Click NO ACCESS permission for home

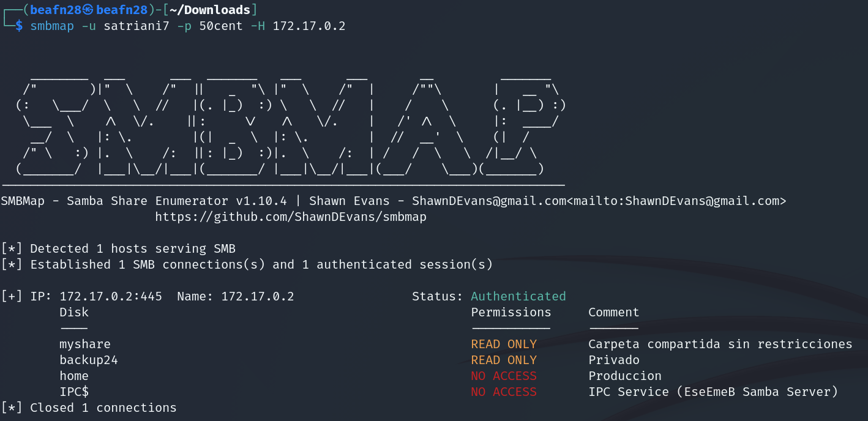504,376
